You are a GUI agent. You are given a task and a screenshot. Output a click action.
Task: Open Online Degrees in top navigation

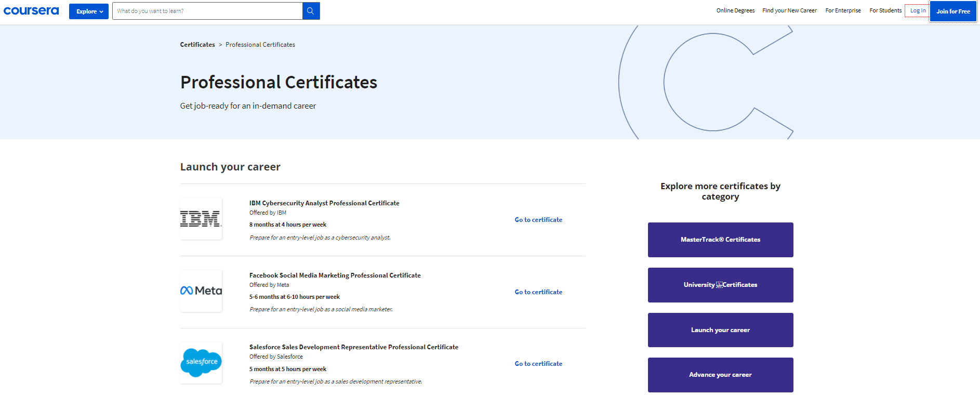coord(735,10)
